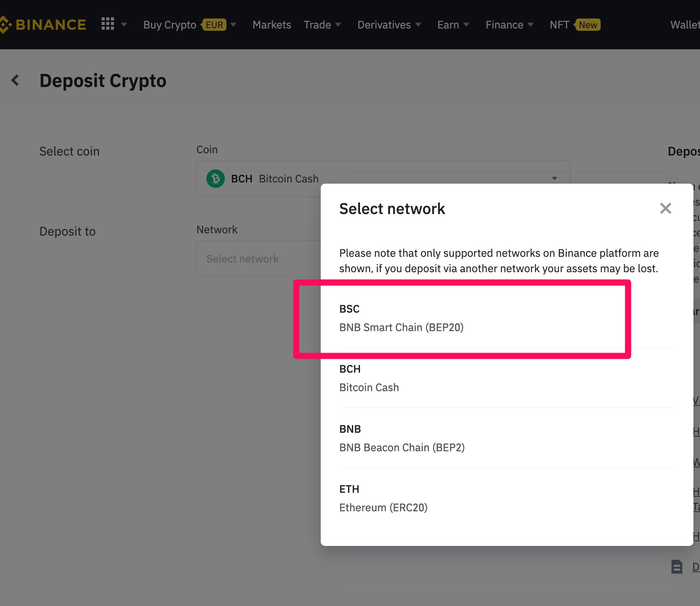
Task: Select BSC BNB Smart Chain (BEP20) network
Action: coord(507,318)
